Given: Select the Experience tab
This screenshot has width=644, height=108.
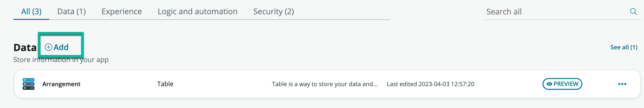Looking at the screenshot, I should pyautogui.click(x=121, y=12).
